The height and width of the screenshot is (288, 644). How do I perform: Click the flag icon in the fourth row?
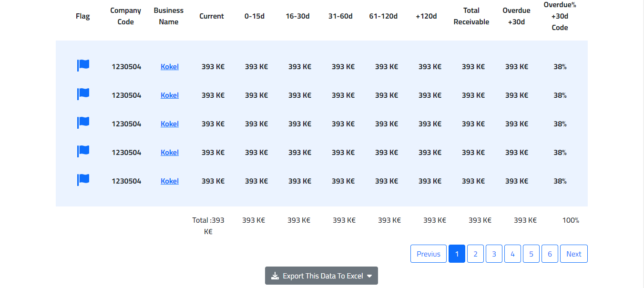(x=83, y=151)
